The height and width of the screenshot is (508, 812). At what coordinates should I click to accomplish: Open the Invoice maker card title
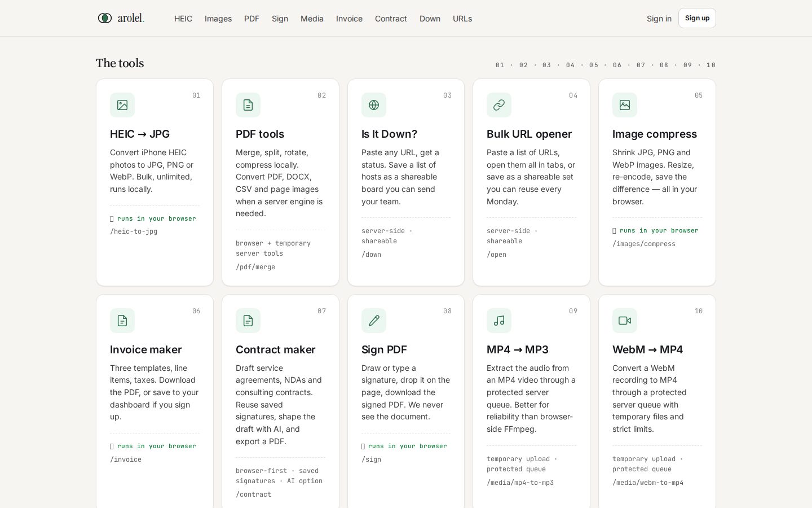tap(145, 350)
